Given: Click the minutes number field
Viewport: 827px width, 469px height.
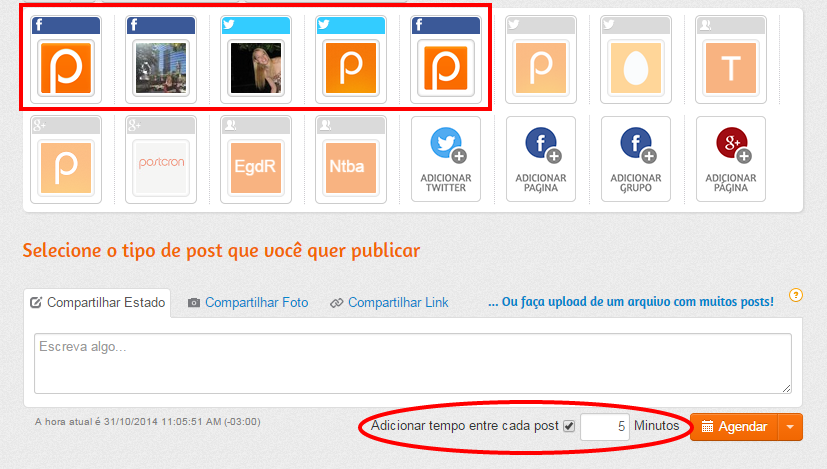Looking at the screenshot, I should 605,427.
